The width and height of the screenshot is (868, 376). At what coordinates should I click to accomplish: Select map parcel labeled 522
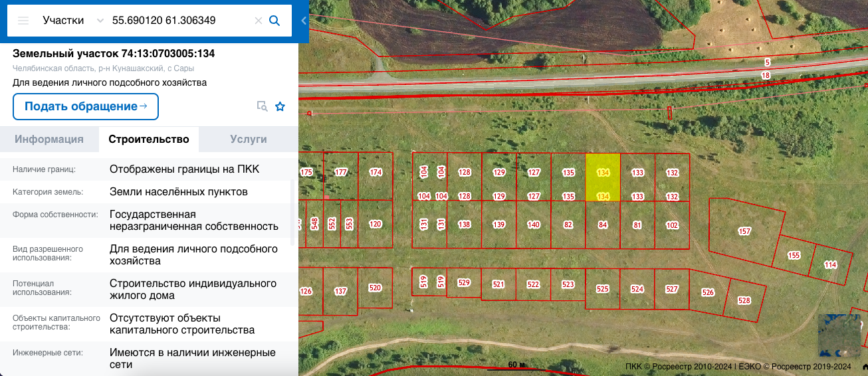pyautogui.click(x=533, y=284)
